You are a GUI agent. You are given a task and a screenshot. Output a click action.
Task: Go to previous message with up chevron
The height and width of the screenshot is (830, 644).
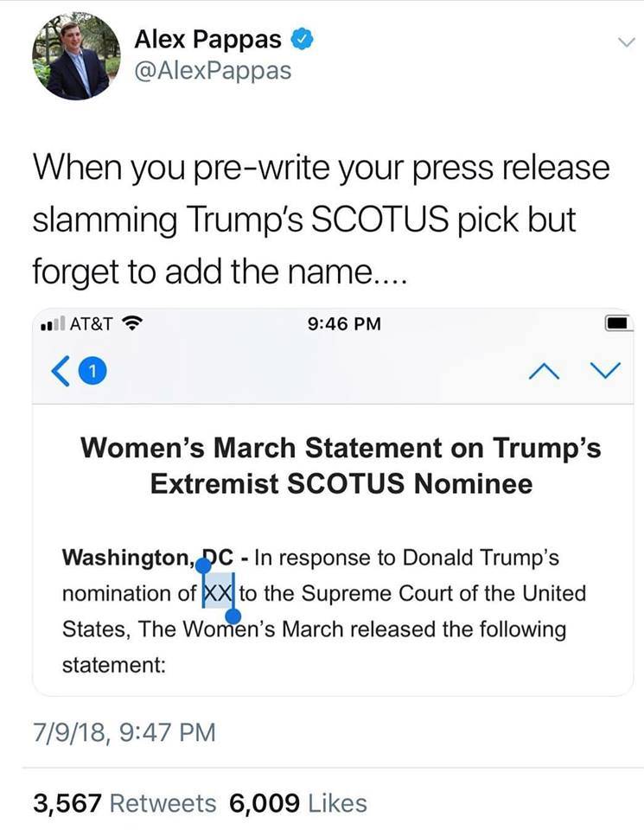click(544, 371)
